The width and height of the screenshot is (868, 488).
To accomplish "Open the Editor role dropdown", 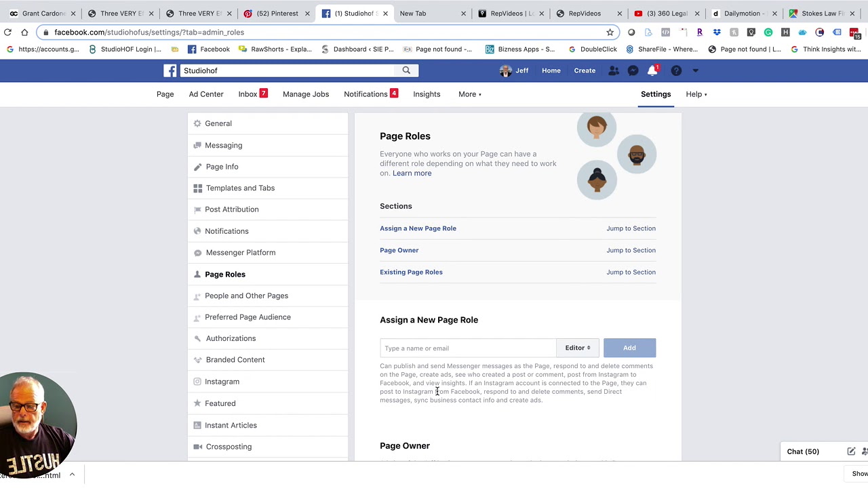I will (x=578, y=348).
